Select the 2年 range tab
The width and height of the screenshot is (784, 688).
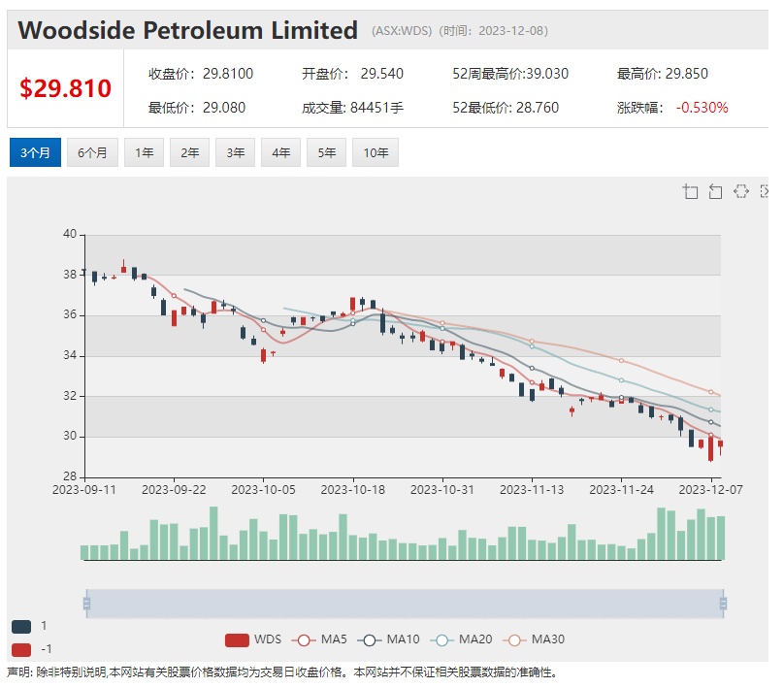pos(189,152)
